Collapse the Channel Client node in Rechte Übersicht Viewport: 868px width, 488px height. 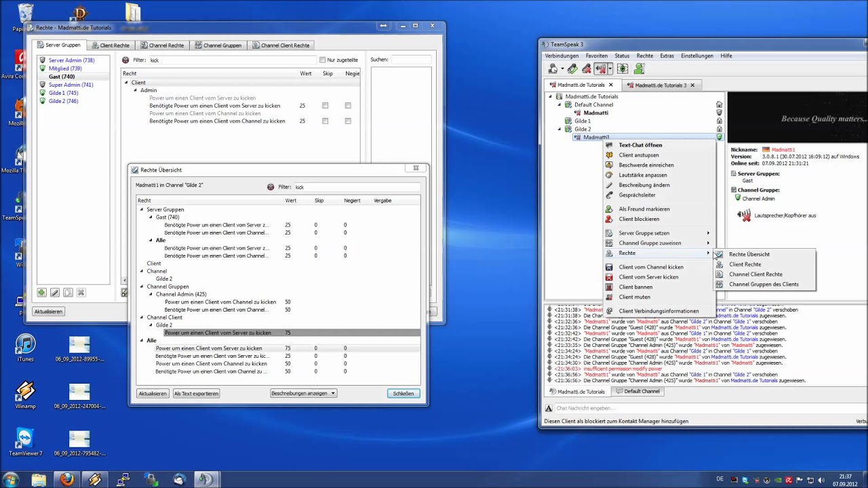pos(142,317)
